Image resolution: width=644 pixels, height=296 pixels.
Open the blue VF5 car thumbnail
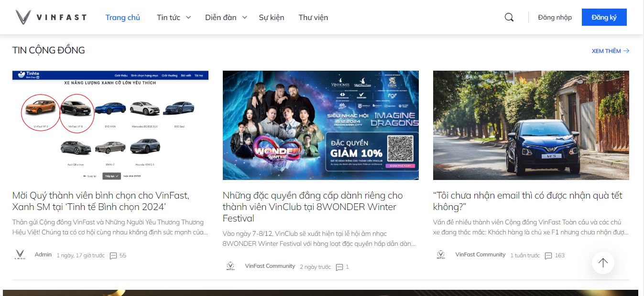pyautogui.click(x=531, y=125)
